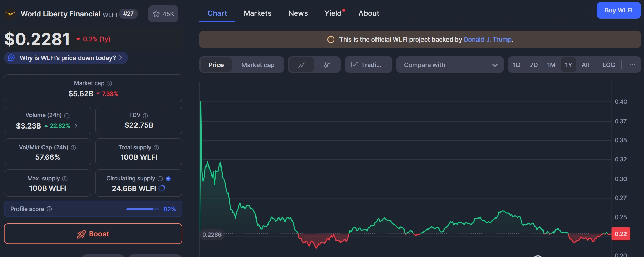Switch to the candlestick chart icon
This screenshot has height=257, width=644.
pos(327,65)
